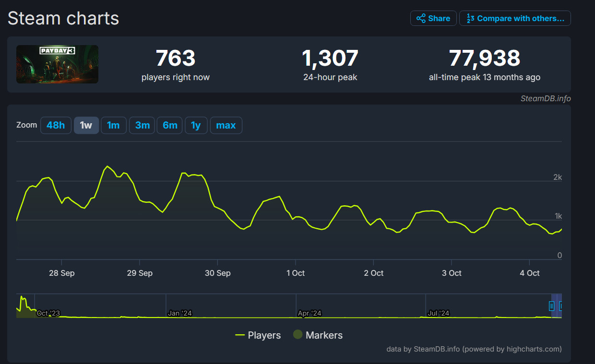Click the green Markers legend circle
This screenshot has height=364, width=595.
(297, 335)
